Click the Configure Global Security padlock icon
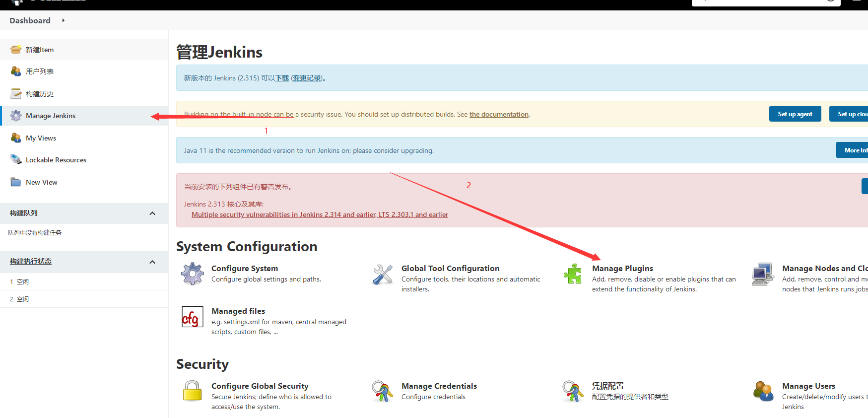 193,391
